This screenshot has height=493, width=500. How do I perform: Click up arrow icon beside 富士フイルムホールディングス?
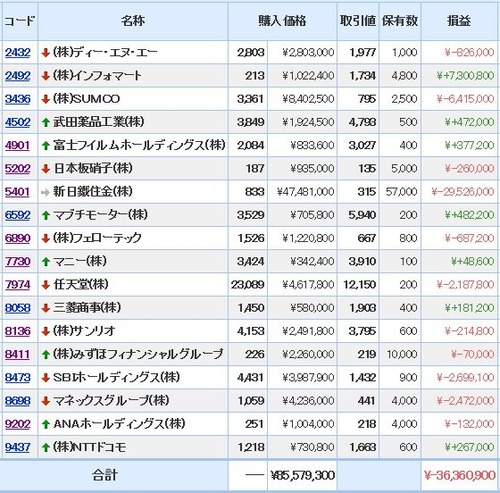coord(46,146)
